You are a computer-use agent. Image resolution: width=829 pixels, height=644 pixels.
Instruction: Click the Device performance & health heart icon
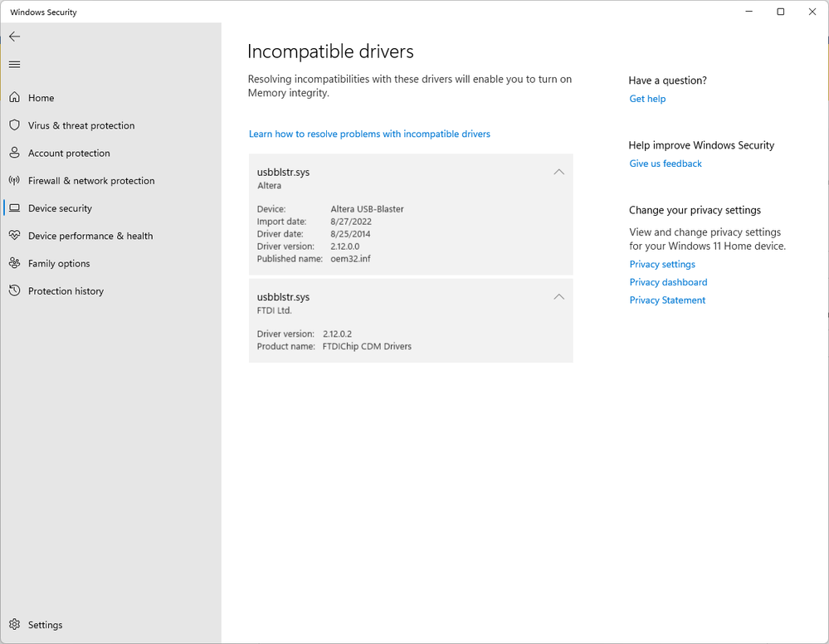pos(14,236)
